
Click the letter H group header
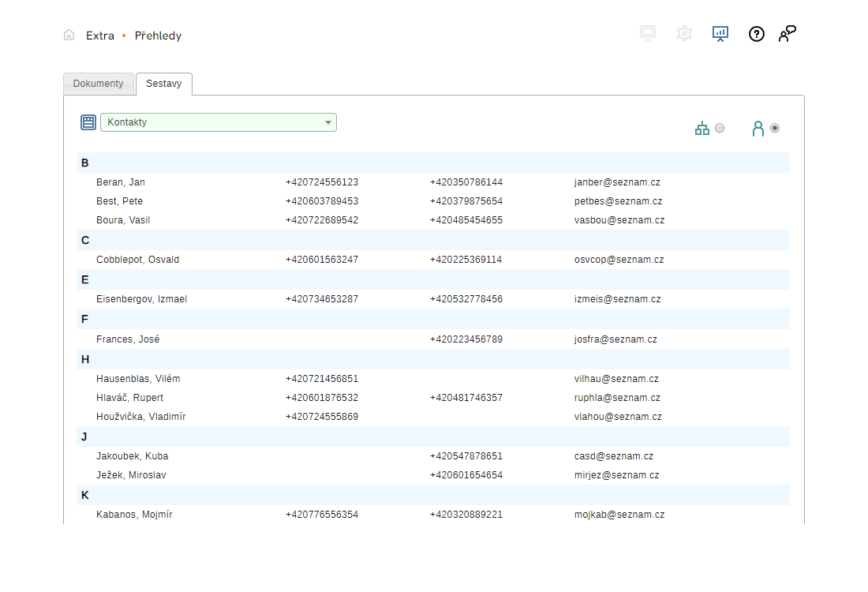(x=85, y=359)
